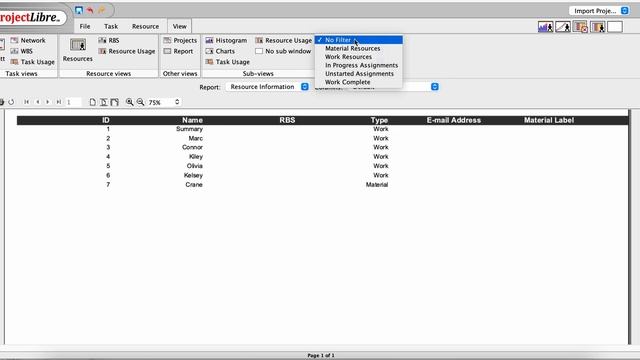
Task: Go to last report page
Action: point(58,102)
